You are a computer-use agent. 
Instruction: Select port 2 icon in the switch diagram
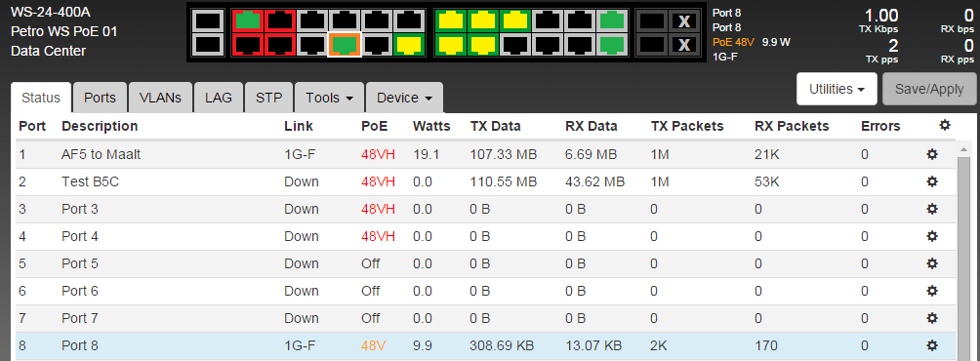coord(248,44)
